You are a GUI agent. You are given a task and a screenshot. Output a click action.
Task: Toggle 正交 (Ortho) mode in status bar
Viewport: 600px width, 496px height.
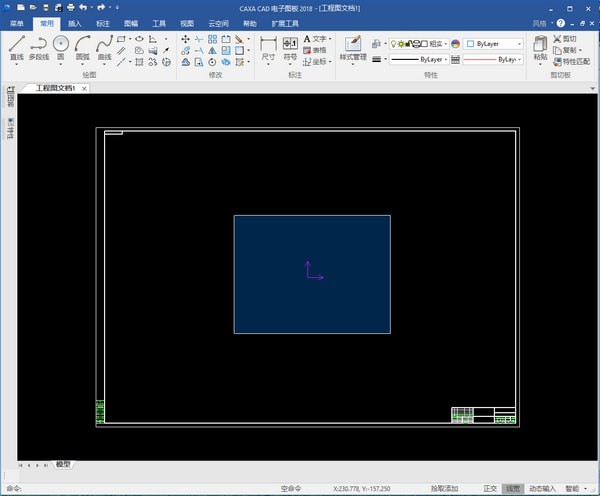point(490,489)
